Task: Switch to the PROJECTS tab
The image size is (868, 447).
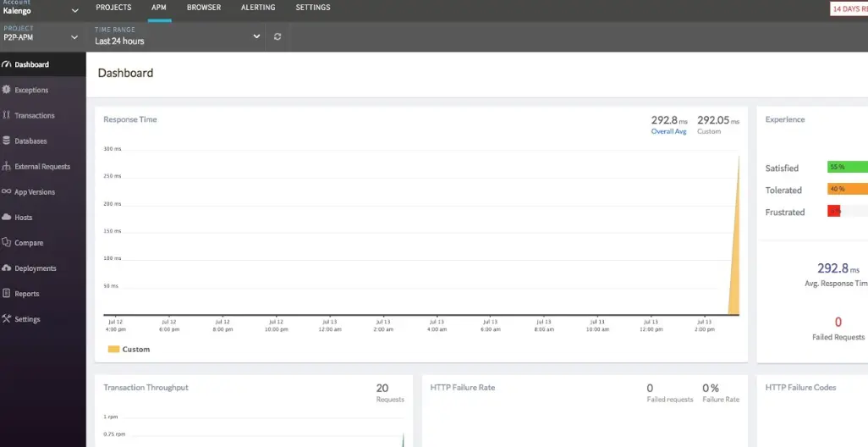Action: (113, 8)
